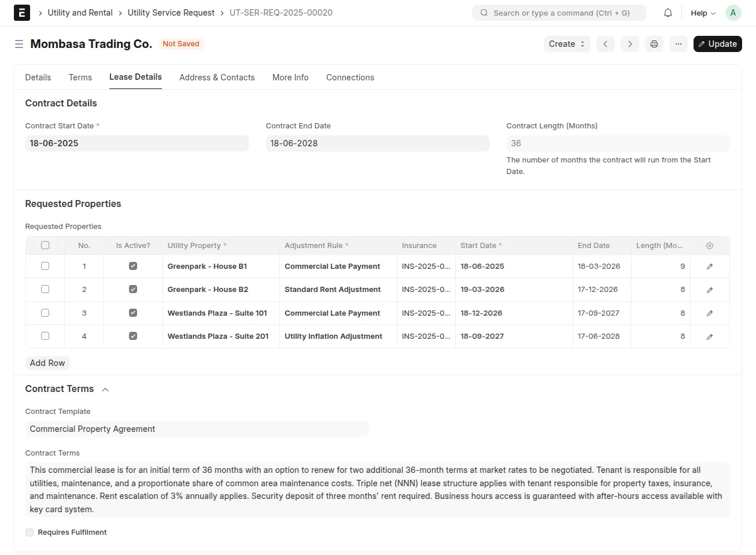756x555 pixels.
Task: Go to next document arrow
Action: coord(630,44)
